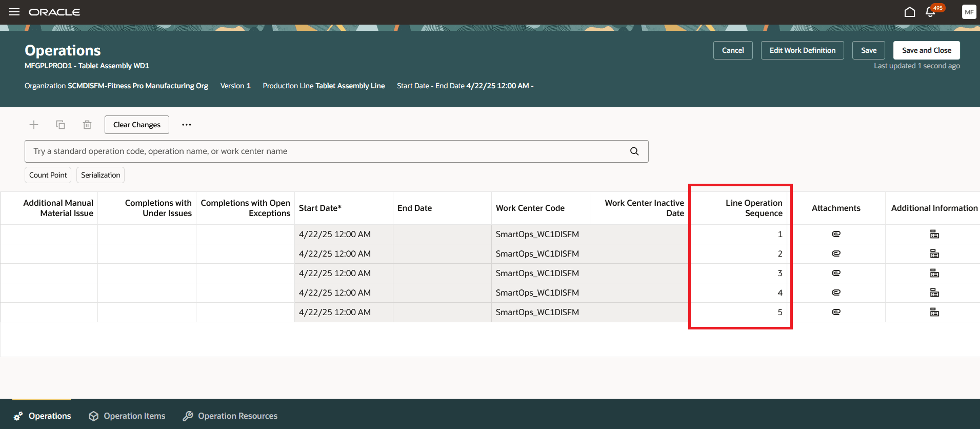This screenshot has width=980, height=429.
Task: Select Line Operation Sequence cell value 5
Action: point(737,312)
